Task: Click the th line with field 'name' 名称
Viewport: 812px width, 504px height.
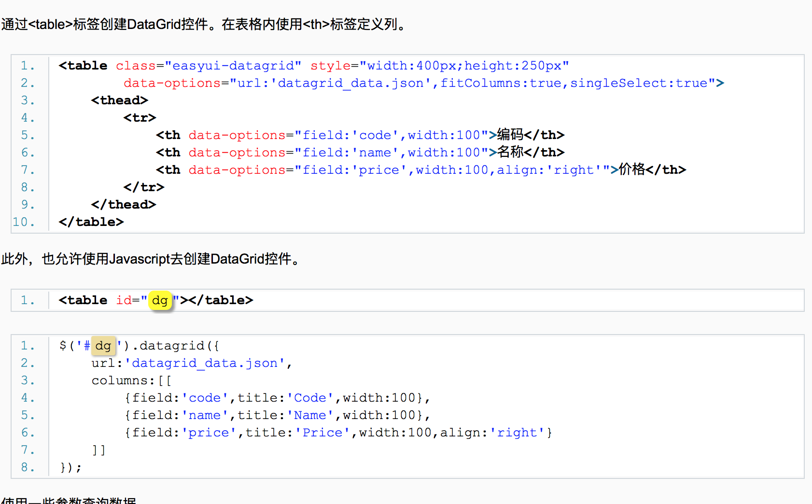Action: click(x=360, y=153)
